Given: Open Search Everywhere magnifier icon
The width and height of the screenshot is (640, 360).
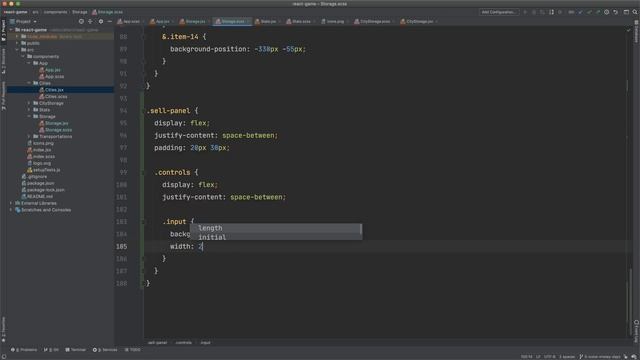Looking at the screenshot, I should [x=635, y=12].
